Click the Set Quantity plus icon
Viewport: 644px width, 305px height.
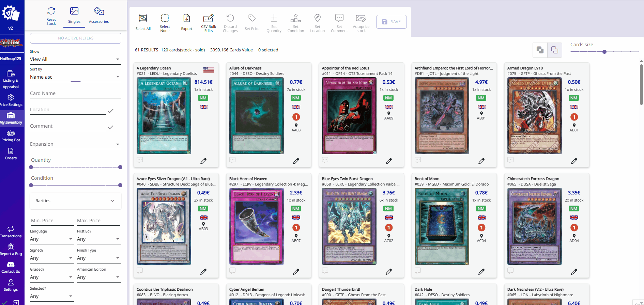(x=274, y=18)
